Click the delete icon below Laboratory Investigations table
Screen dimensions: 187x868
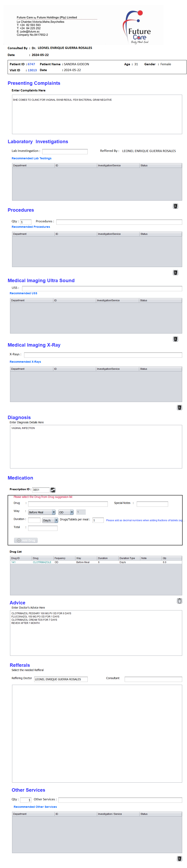click(175, 206)
